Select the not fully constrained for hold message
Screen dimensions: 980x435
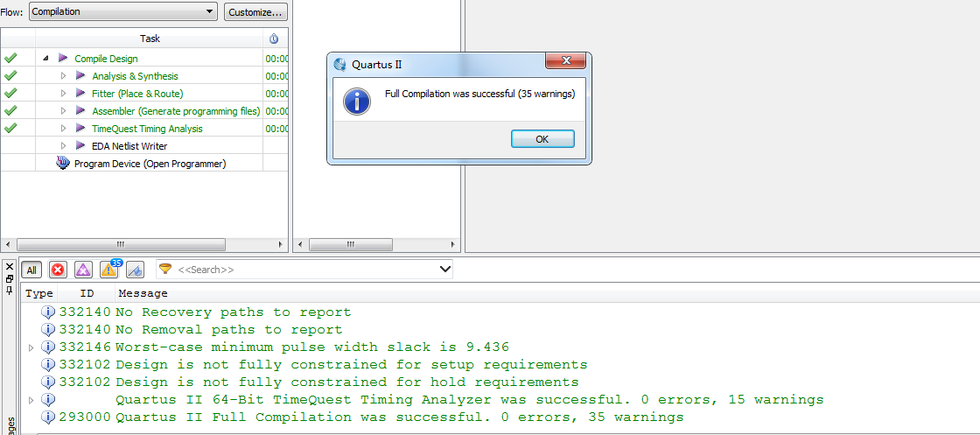click(x=346, y=382)
